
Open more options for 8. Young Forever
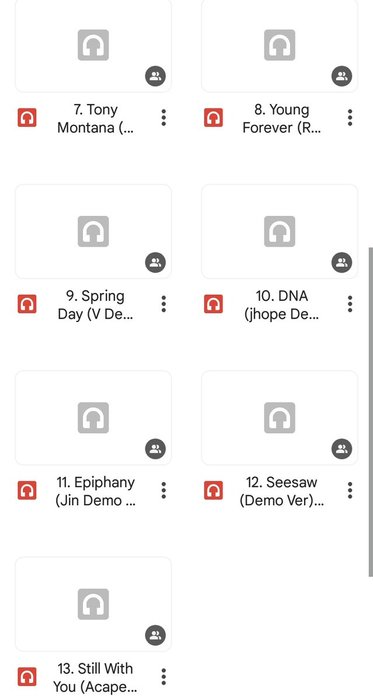pos(350,117)
